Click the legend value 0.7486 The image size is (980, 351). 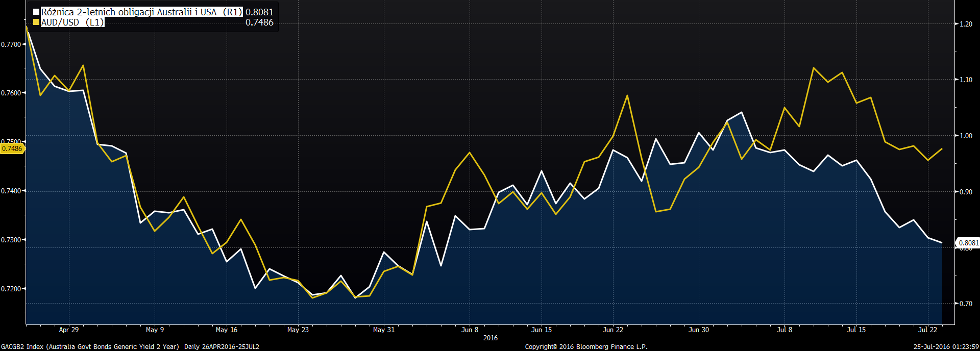[259, 22]
